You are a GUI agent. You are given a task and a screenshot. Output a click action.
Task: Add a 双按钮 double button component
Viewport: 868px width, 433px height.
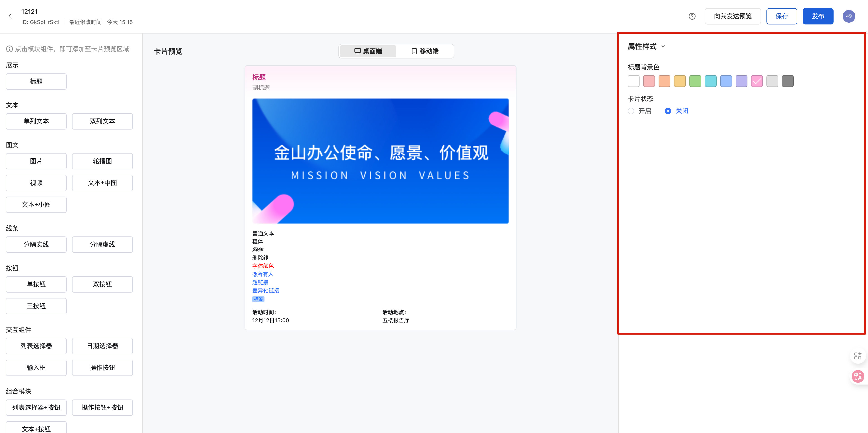coord(102,284)
